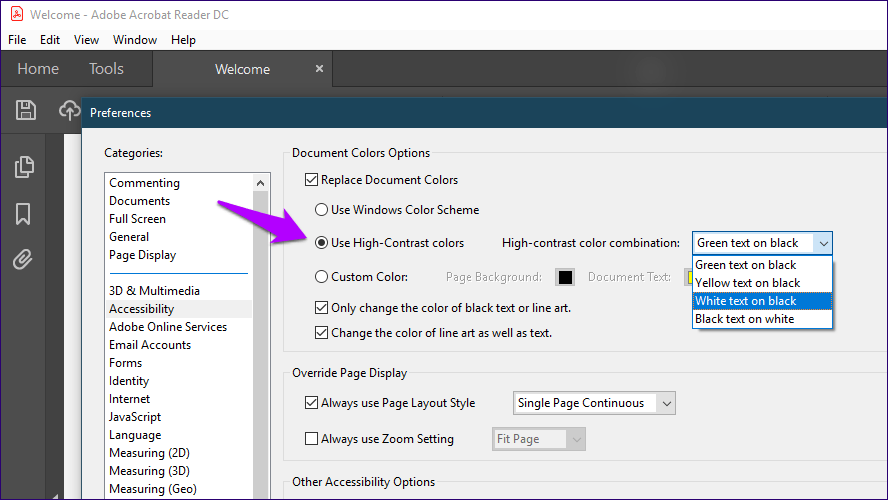Viewport: 888px width, 500px height.
Task: Uncheck Only change color of black text
Action: point(322,308)
